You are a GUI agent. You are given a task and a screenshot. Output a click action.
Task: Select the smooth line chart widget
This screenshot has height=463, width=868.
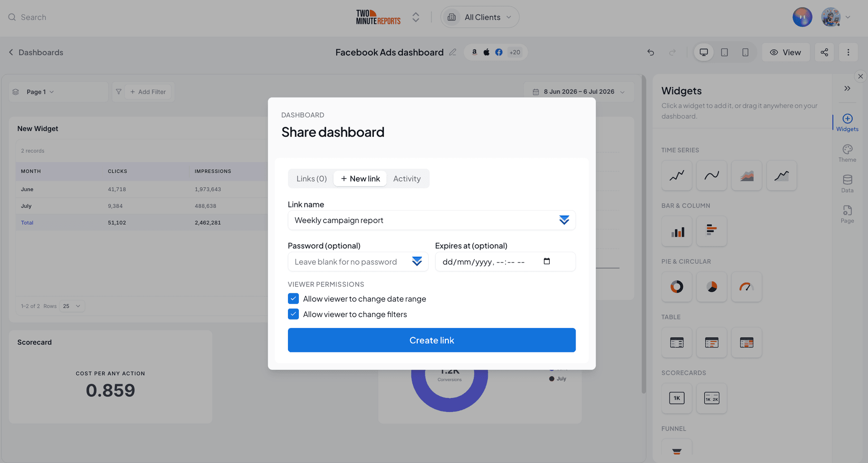coord(712,175)
